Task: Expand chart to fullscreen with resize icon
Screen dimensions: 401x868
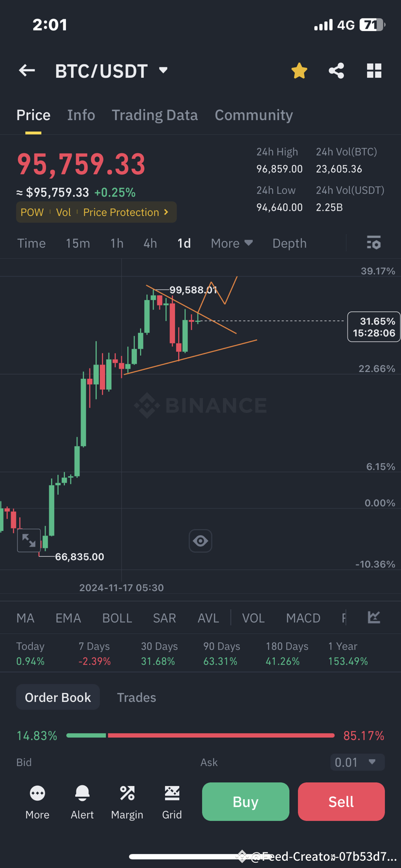Action: click(x=29, y=540)
